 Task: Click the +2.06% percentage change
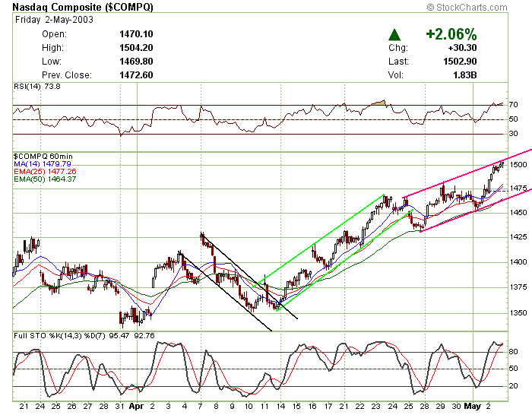[451, 34]
